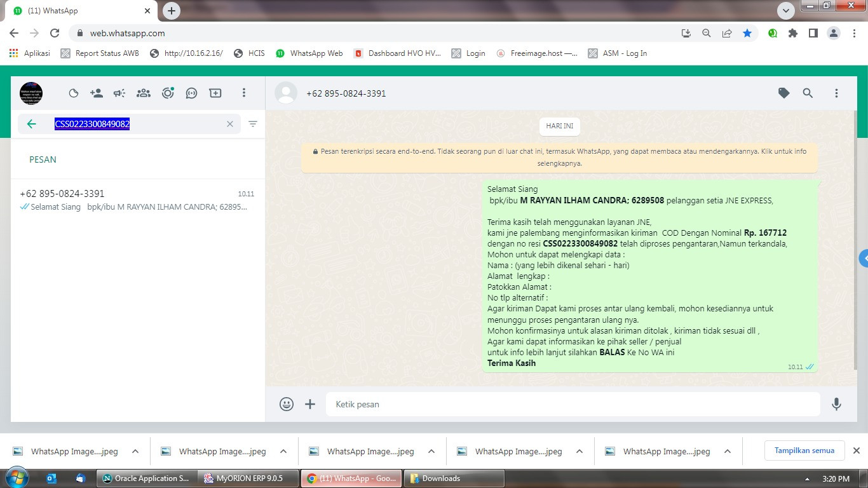Reload the WhatsApp page
868x488 pixels.
click(55, 33)
